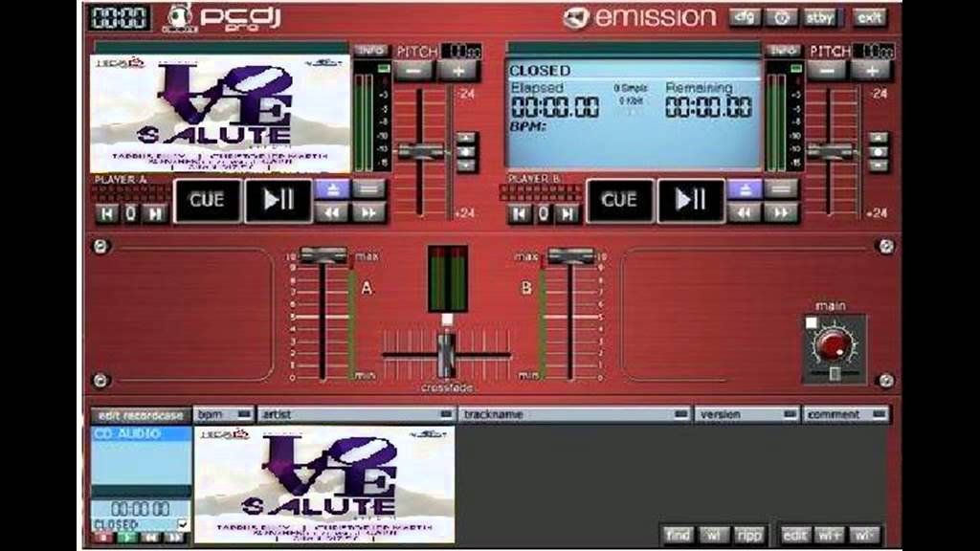Fast-forward CD audio in the recordcase panel
This screenshot has height=551, width=980.
[x=175, y=538]
